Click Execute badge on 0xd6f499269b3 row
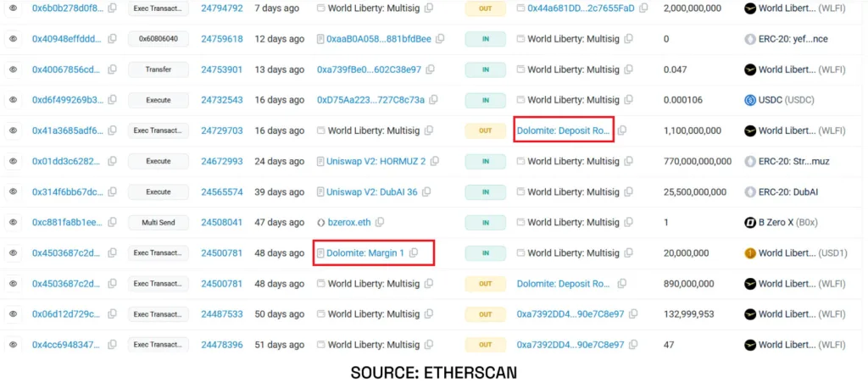The height and width of the screenshot is (388, 868). [159, 100]
